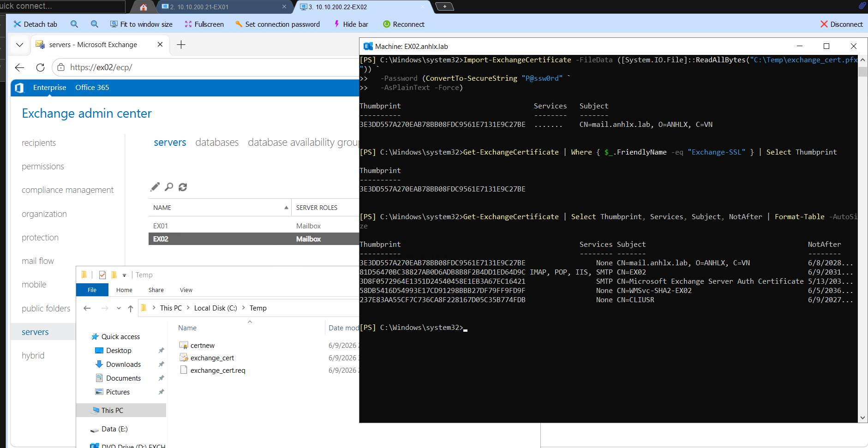Disconnect the remote session
Image resolution: width=868 pixels, height=448 pixels.
(842, 24)
